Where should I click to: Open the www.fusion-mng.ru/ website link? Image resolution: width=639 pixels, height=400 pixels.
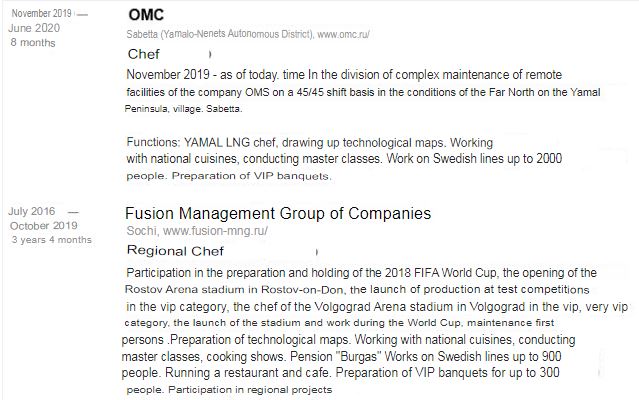coord(215,231)
